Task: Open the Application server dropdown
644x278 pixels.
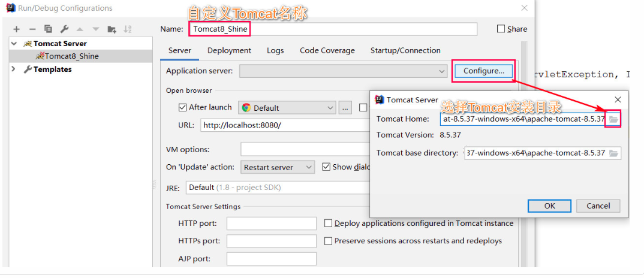Action: tap(344, 71)
